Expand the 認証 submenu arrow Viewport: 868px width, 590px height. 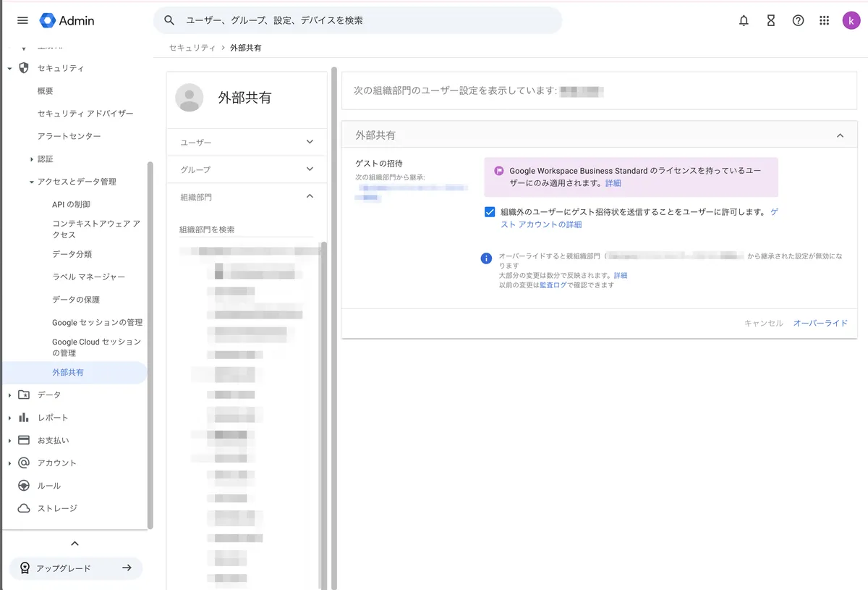pos(32,159)
